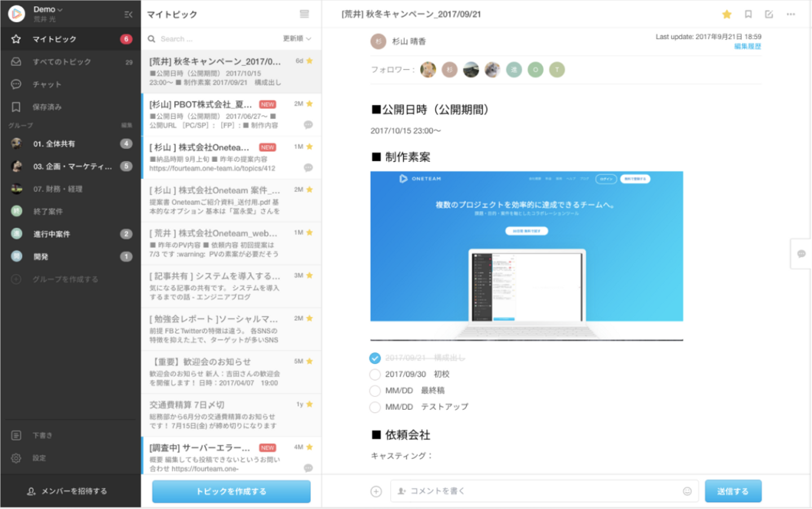The height and width of the screenshot is (509, 812).
Task: Open topic [杉山] PBOT株式会社_夏...
Action: pos(231,114)
